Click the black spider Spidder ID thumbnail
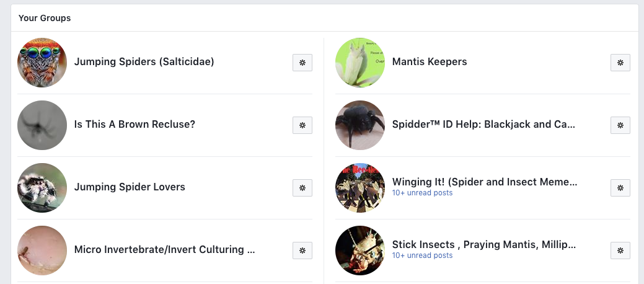Image resolution: width=644 pixels, height=284 pixels. pyautogui.click(x=360, y=125)
